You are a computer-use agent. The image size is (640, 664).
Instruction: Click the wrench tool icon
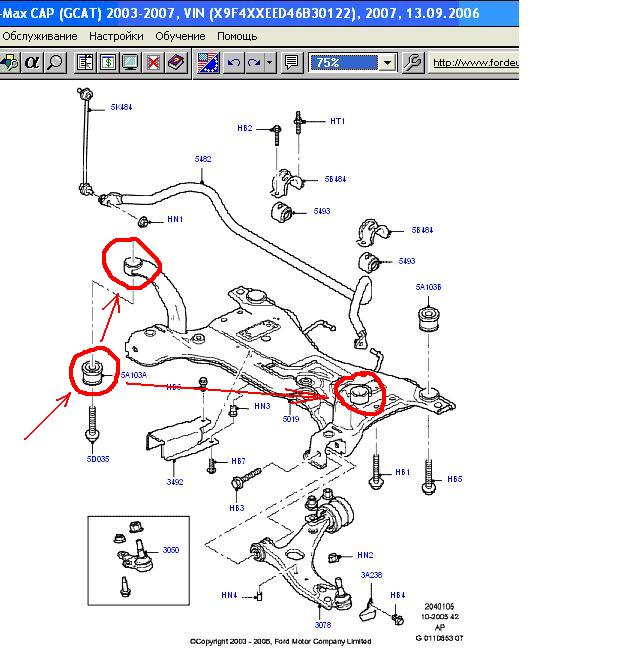pyautogui.click(x=413, y=63)
